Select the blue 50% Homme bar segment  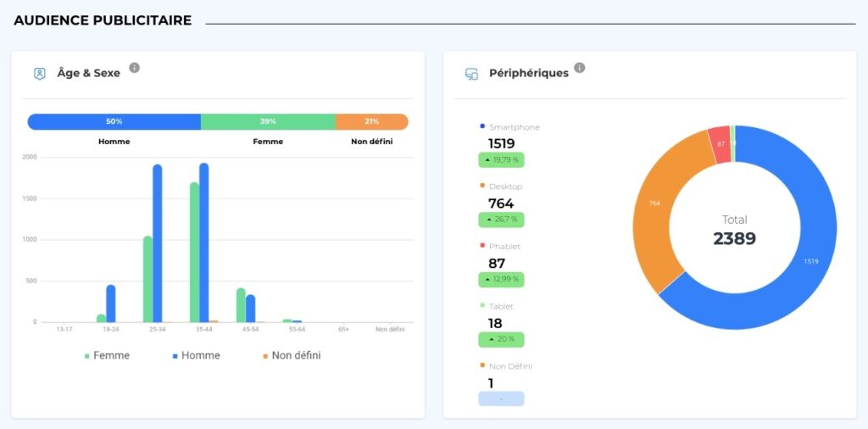coord(114,121)
